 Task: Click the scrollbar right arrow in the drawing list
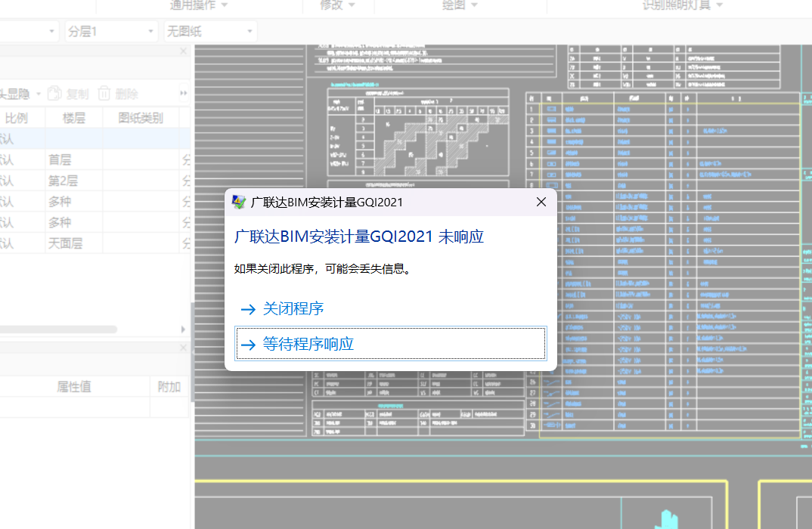(x=183, y=329)
